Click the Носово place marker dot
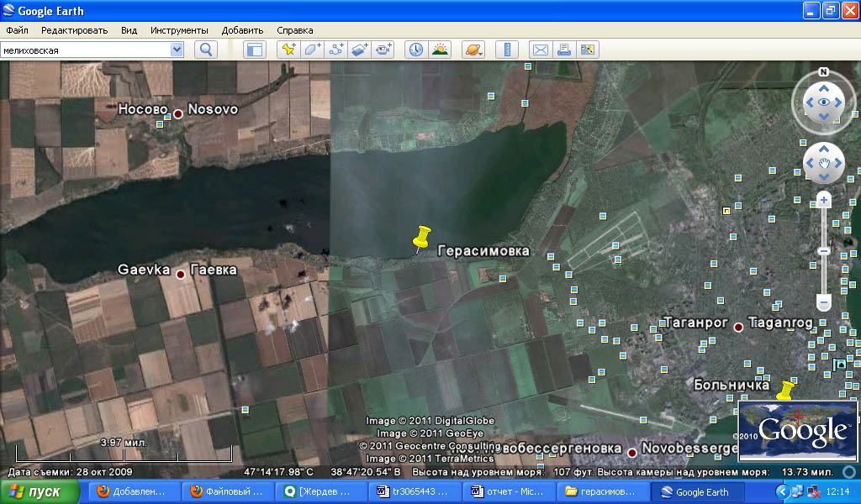The width and height of the screenshot is (861, 504). coord(178,114)
